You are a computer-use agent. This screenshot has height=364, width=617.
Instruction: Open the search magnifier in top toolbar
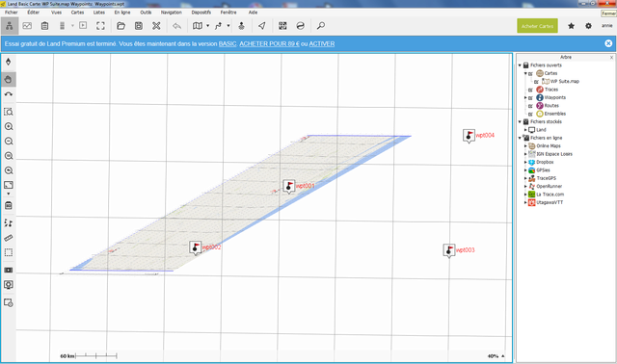(321, 26)
